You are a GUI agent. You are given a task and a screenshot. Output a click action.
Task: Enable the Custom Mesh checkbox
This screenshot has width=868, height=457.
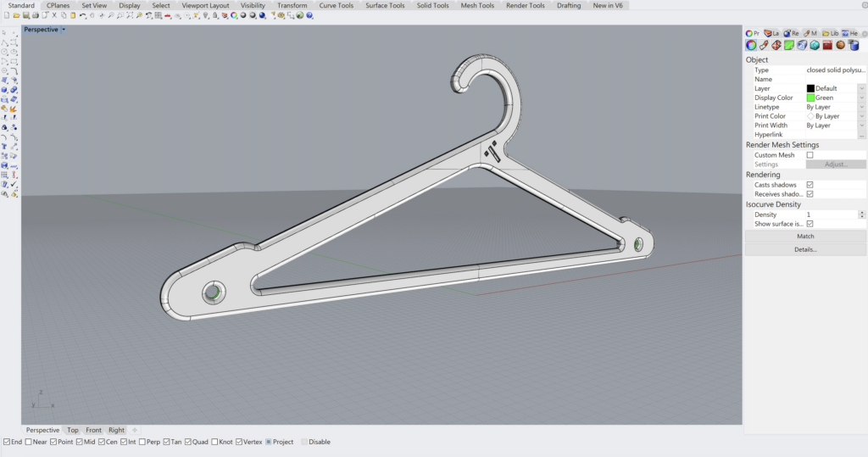point(810,155)
